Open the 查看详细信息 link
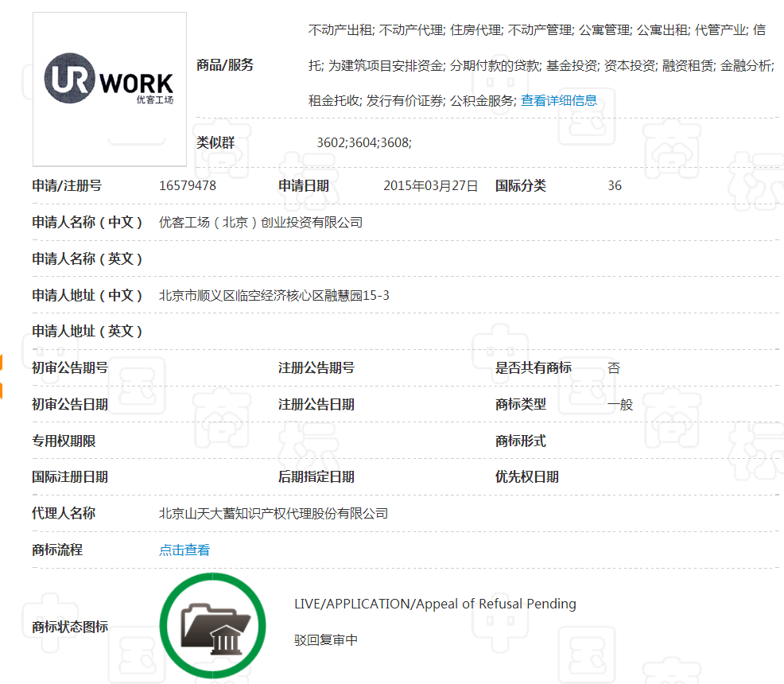 559,100
